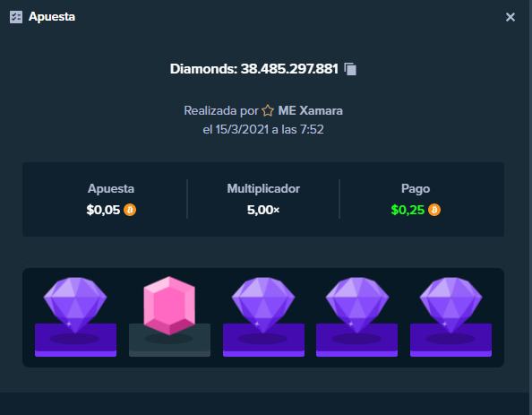
Task: Click the last purple diamond
Action: (450, 305)
